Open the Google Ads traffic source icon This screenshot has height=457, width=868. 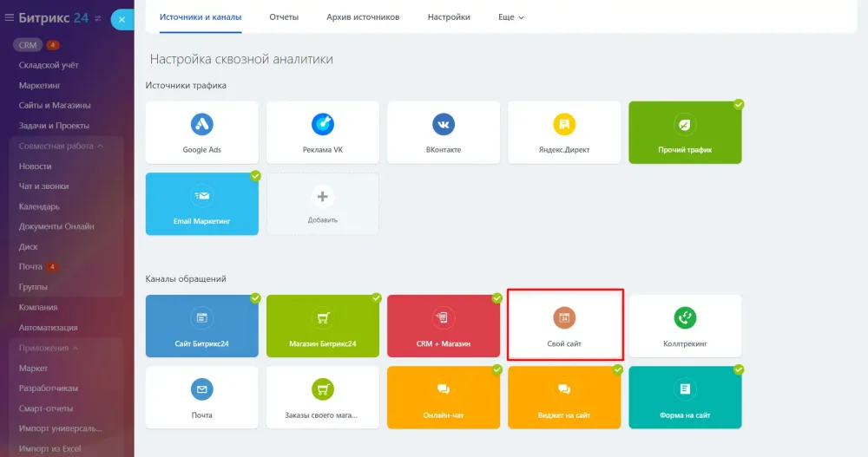(201, 124)
